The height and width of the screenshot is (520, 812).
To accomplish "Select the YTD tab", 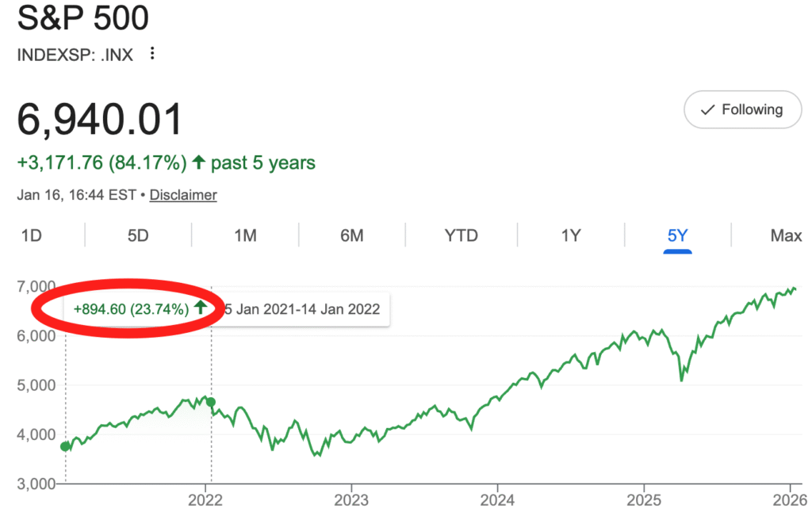I will click(461, 235).
